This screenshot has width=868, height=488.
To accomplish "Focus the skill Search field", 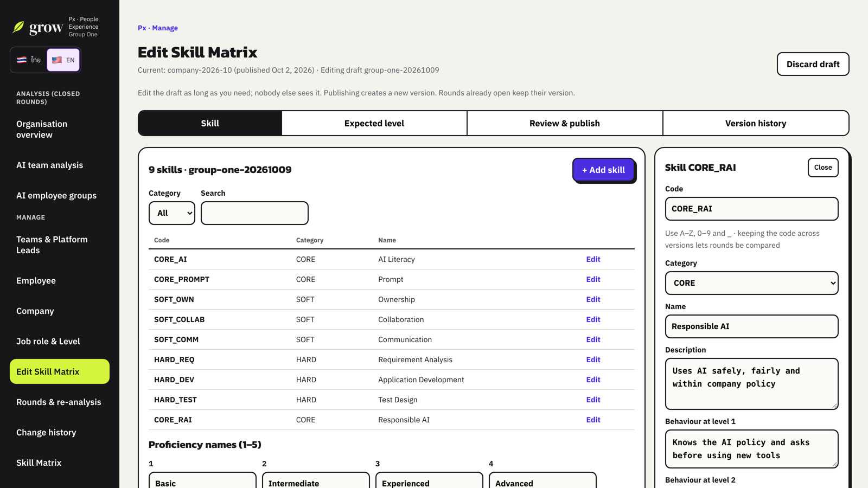I will point(254,213).
